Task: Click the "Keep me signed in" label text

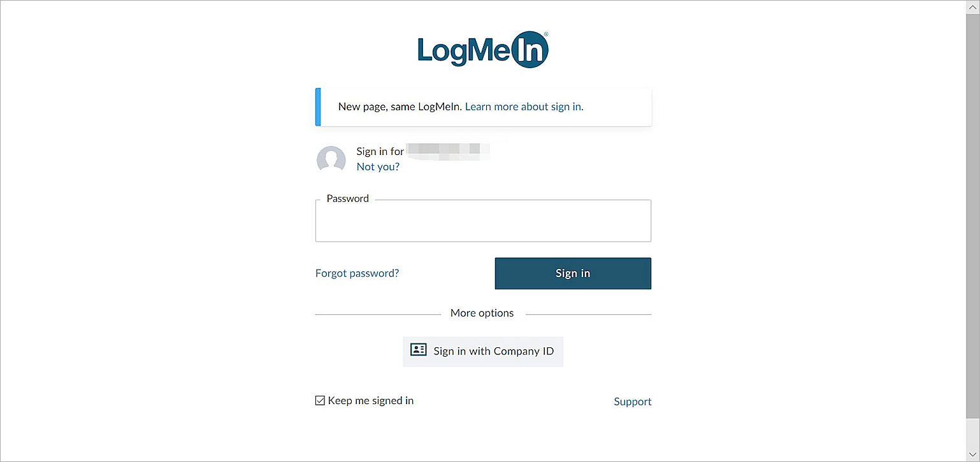Action: click(x=371, y=401)
